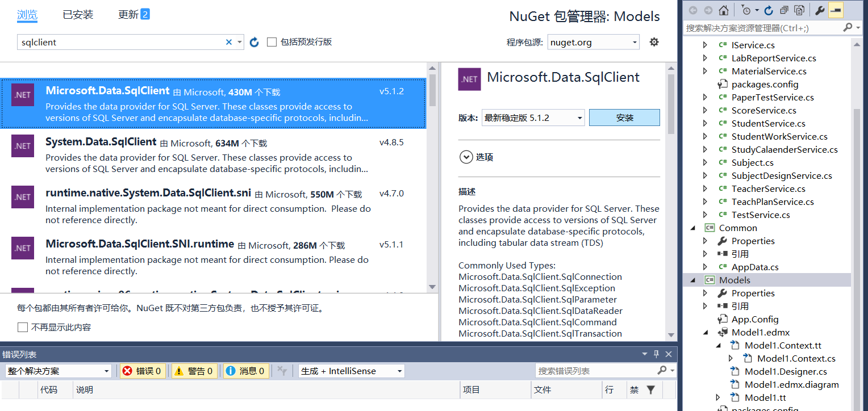Click the Collapse All icon in Solution Explorer
868x411 pixels.
pos(784,10)
